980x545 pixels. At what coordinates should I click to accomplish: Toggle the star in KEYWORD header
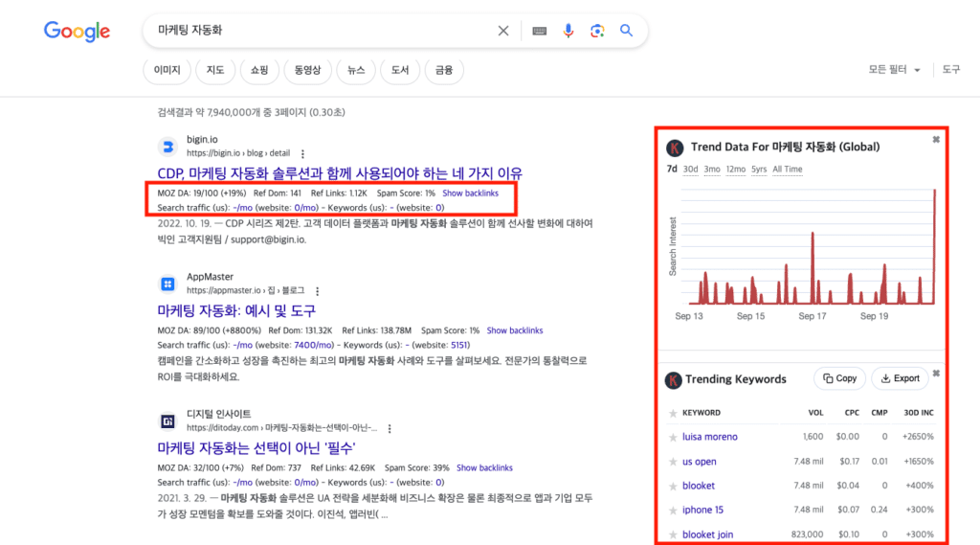(x=673, y=413)
